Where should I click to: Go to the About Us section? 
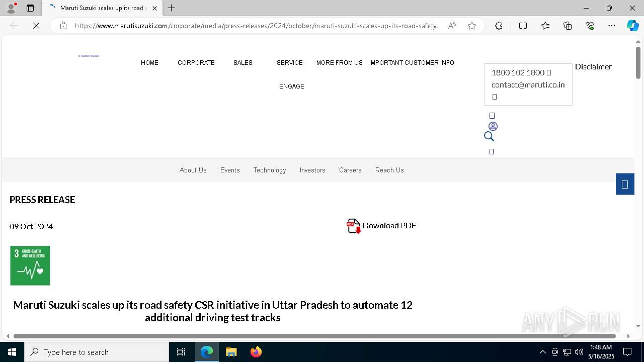[x=193, y=170]
